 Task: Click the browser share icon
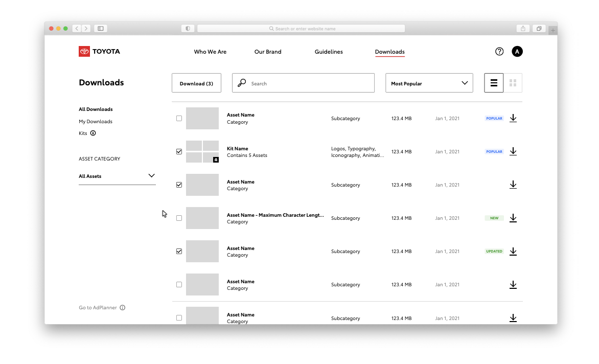pos(523,28)
